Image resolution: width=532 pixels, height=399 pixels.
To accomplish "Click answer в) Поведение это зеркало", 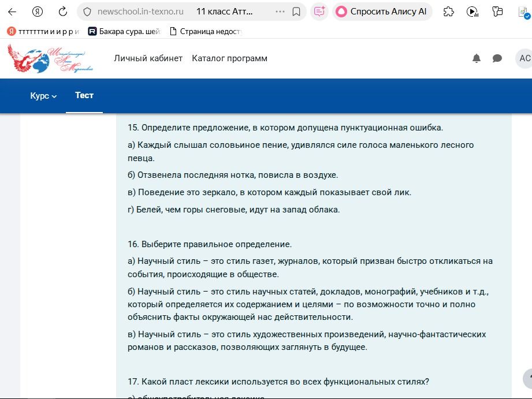I will [269, 192].
